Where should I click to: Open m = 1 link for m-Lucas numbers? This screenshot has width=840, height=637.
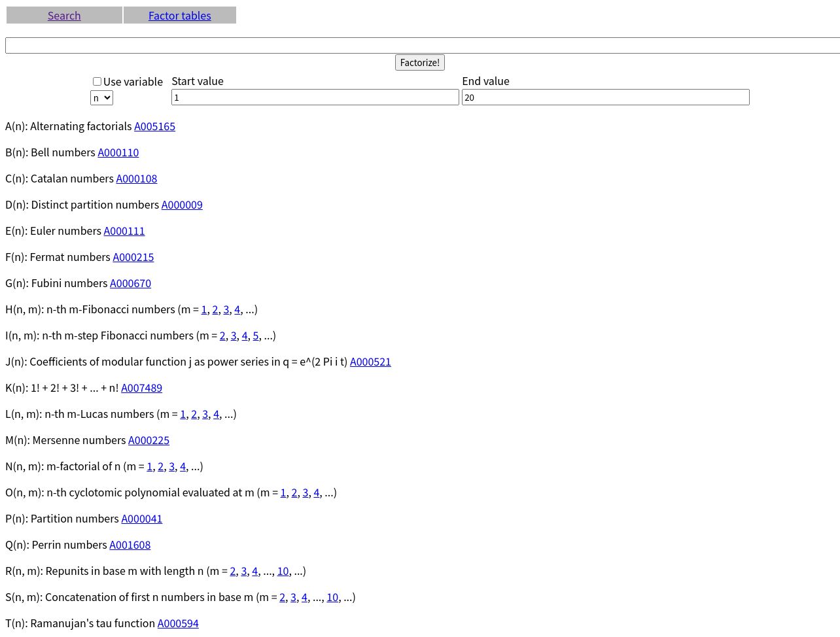[x=183, y=414]
